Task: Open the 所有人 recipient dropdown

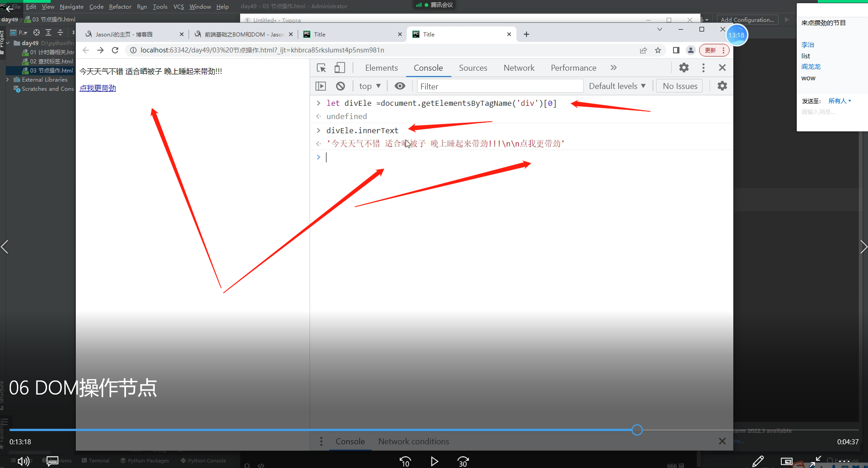Action: (x=840, y=101)
